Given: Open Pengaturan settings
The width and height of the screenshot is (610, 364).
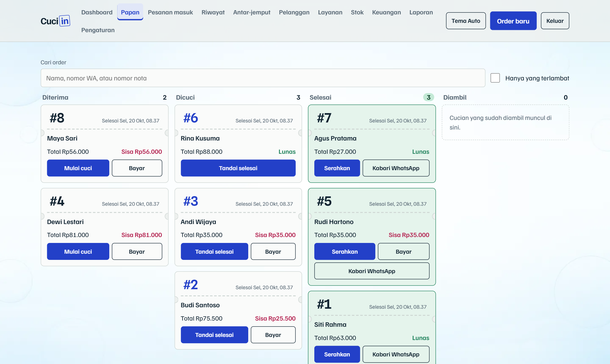Looking at the screenshot, I should tap(98, 30).
